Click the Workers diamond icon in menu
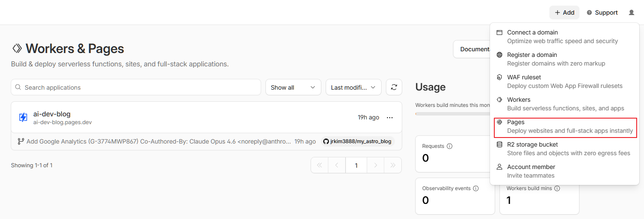Viewport: 644px width, 219px height. (x=499, y=100)
